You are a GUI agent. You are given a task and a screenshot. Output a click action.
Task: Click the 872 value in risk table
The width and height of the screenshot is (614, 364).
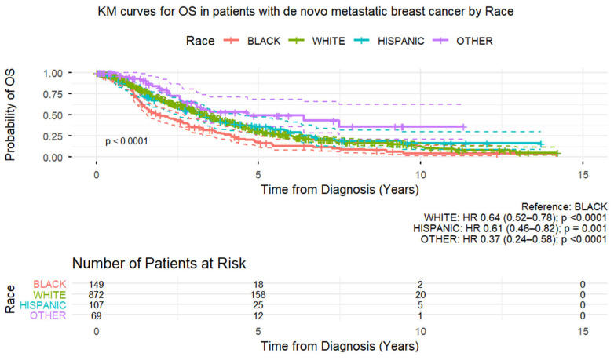coord(97,295)
